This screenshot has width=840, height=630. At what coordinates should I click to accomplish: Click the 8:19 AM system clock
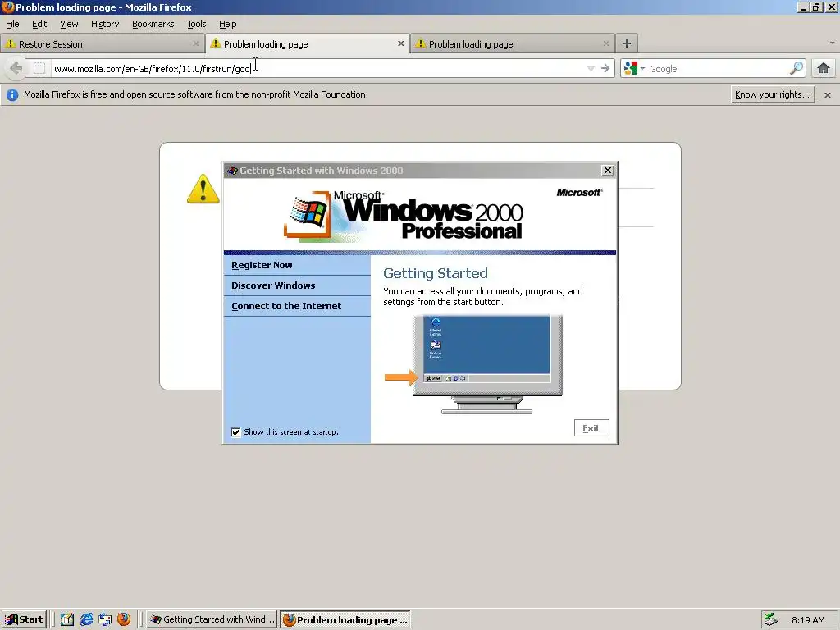[808, 620]
